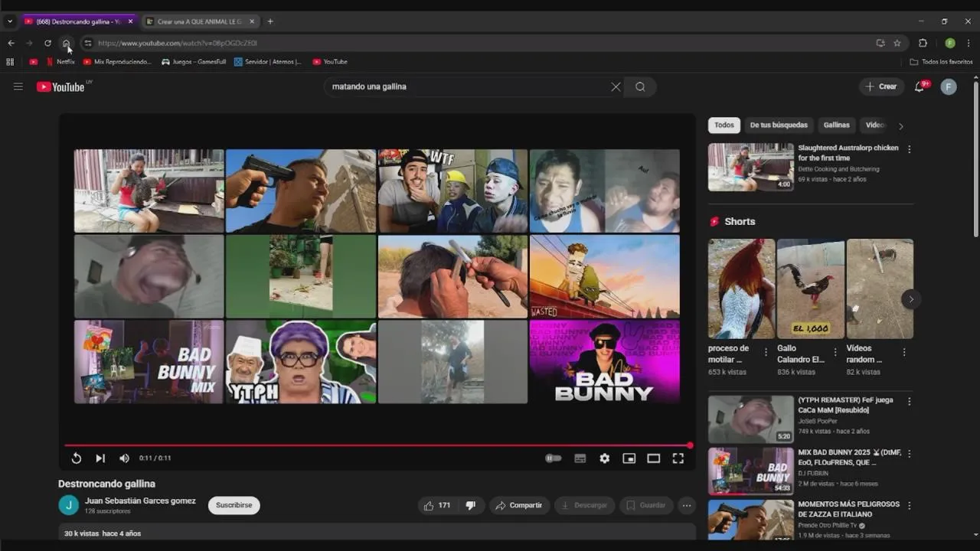Dislike the video with thumbs down

click(471, 505)
